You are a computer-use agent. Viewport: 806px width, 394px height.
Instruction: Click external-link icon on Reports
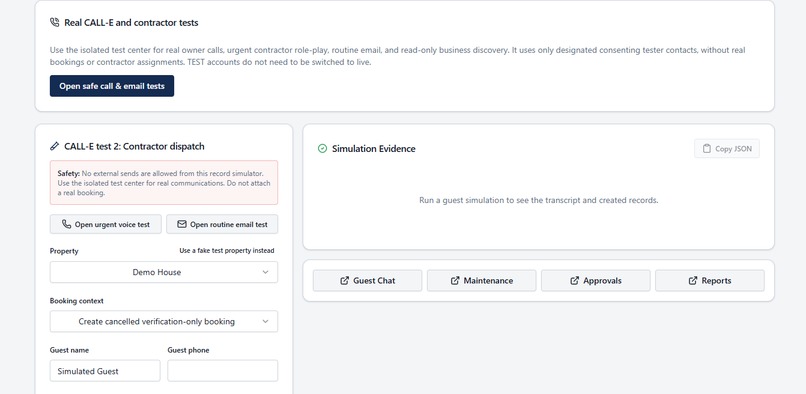coord(693,281)
